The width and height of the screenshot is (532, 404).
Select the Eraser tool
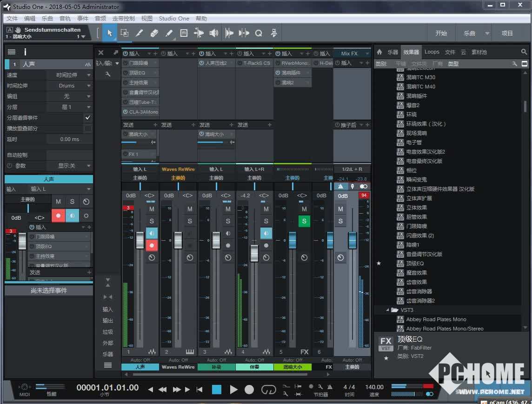coord(154,33)
